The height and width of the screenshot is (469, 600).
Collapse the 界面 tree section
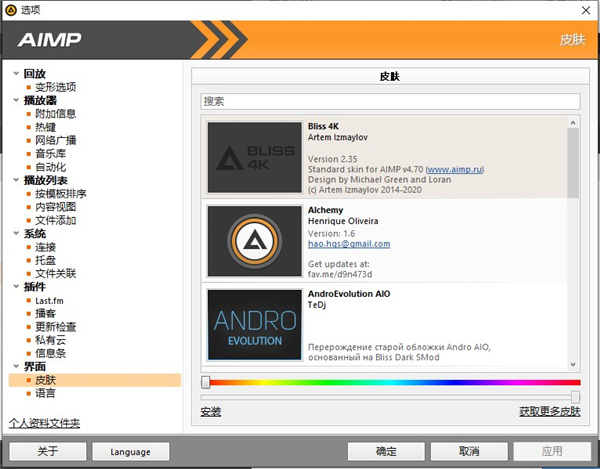pyautogui.click(x=16, y=366)
